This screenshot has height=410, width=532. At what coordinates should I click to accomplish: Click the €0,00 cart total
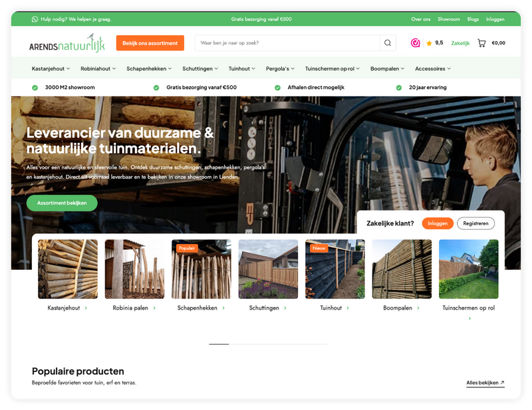click(498, 43)
